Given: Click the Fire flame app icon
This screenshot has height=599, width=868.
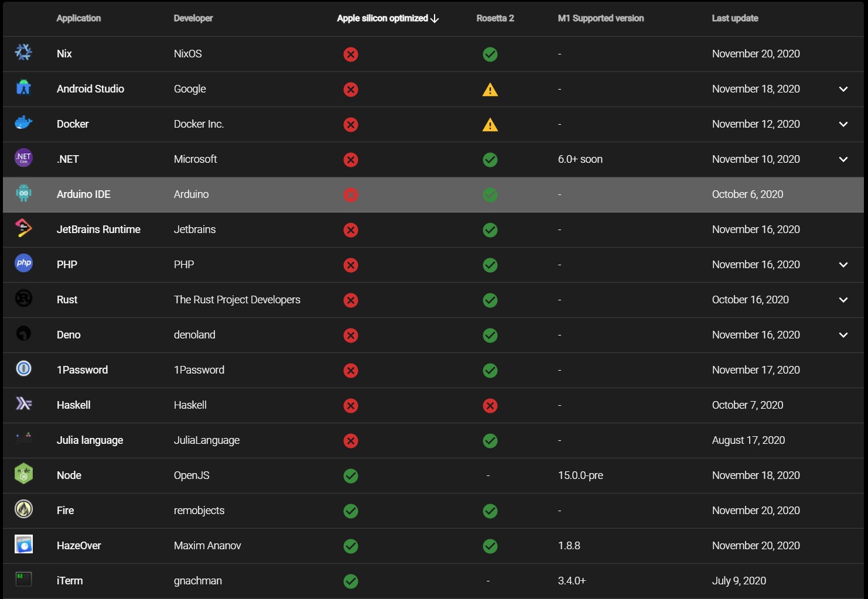Looking at the screenshot, I should [x=23, y=509].
